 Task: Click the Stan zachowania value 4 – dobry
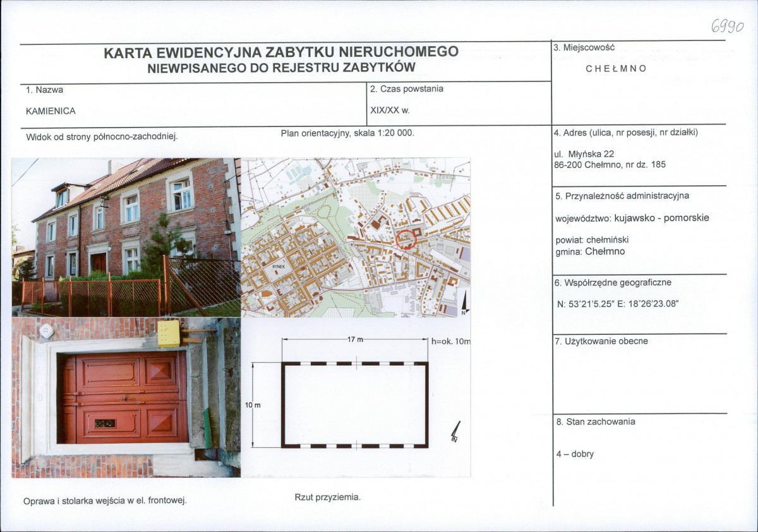click(575, 454)
